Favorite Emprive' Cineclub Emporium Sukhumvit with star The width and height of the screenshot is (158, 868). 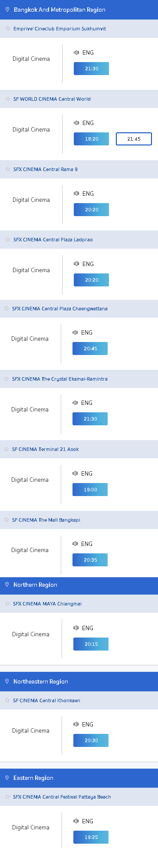coord(8,29)
